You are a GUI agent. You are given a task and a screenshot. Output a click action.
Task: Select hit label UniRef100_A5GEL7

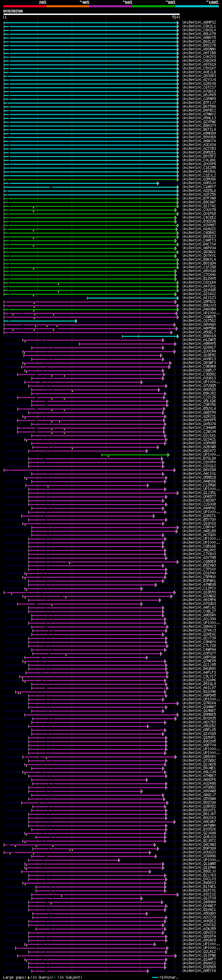(199, 332)
